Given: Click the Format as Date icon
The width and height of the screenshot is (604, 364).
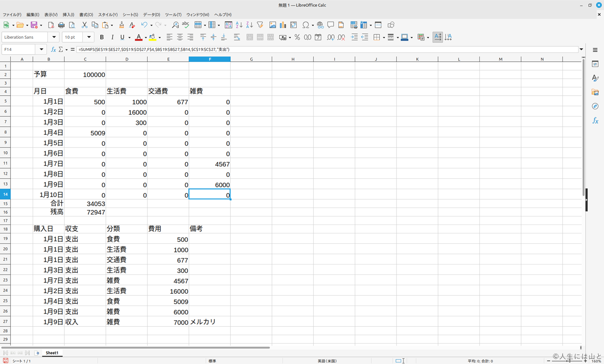Looking at the screenshot, I should tap(318, 37).
